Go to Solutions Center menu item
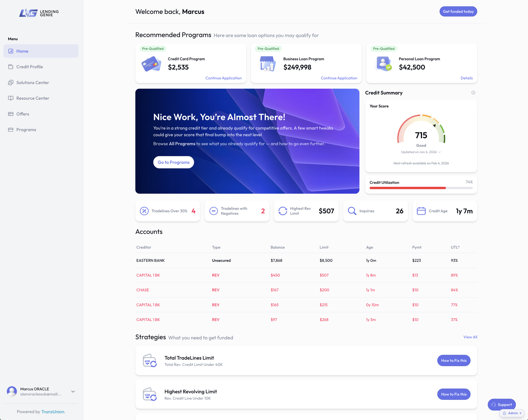This screenshot has height=420, width=528. tap(41, 82)
